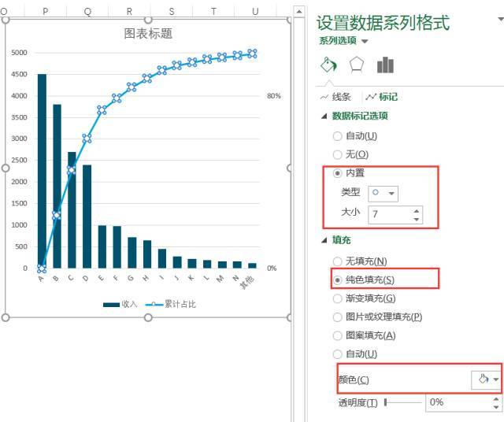The height and width of the screenshot is (422, 504).
Task: Select 纯色填充(S) radio button
Action: pos(337,280)
